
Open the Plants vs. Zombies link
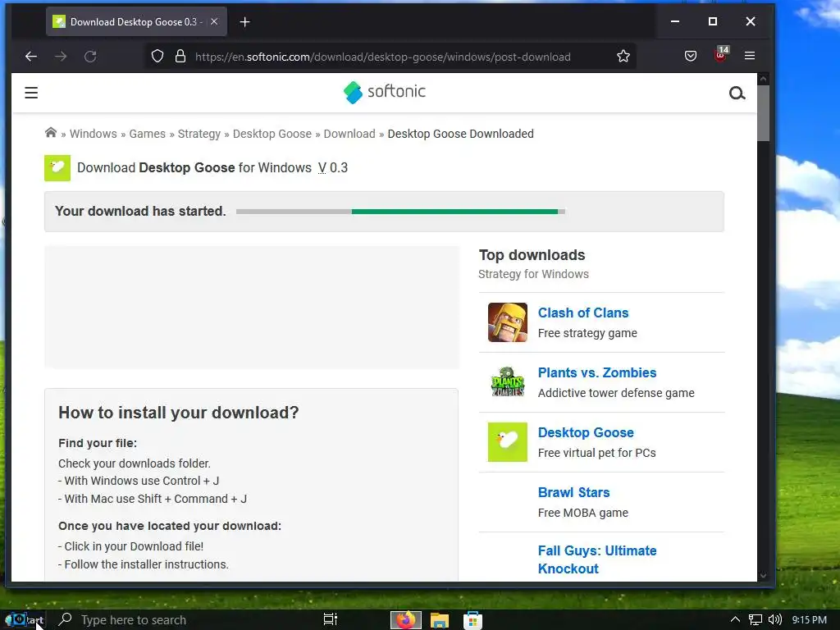tap(597, 373)
